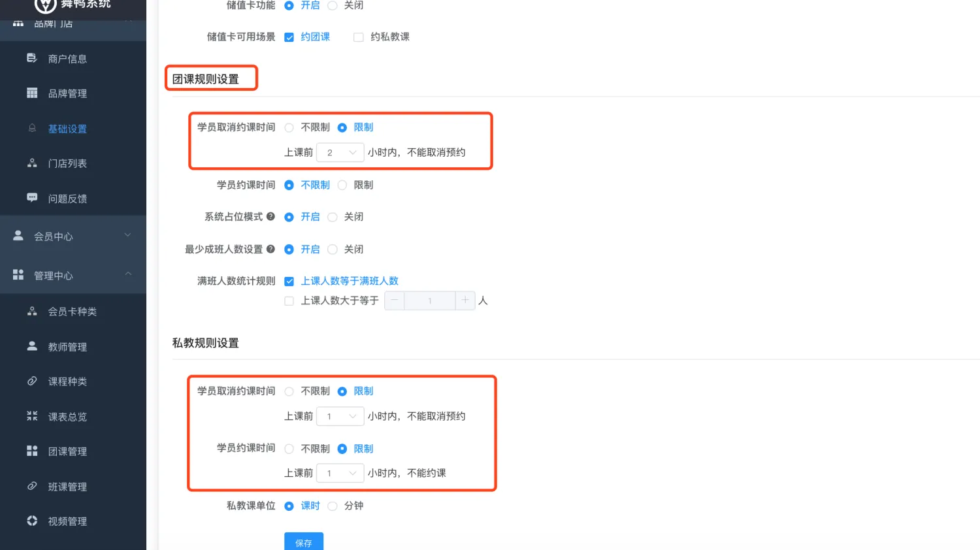Open 门店列表 in the sidebar
The height and width of the screenshot is (550, 980).
[67, 163]
